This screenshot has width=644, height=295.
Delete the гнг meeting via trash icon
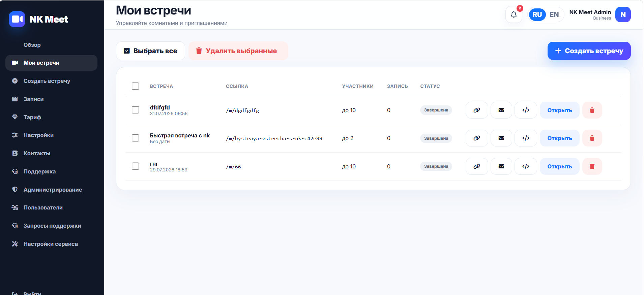[x=592, y=166]
